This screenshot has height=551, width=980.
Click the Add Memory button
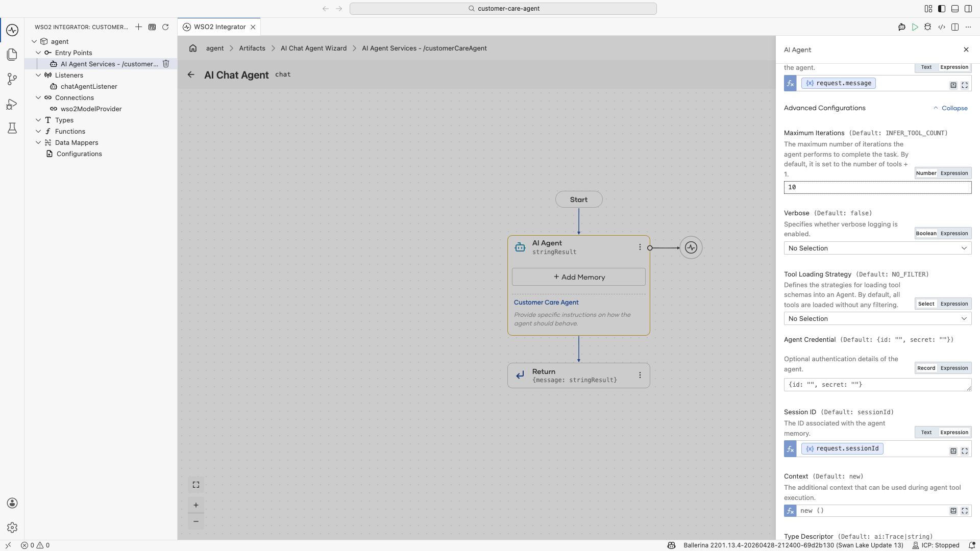(579, 277)
